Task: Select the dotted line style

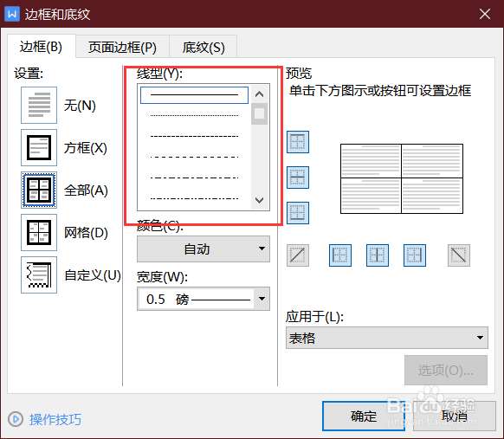Action: [194, 115]
